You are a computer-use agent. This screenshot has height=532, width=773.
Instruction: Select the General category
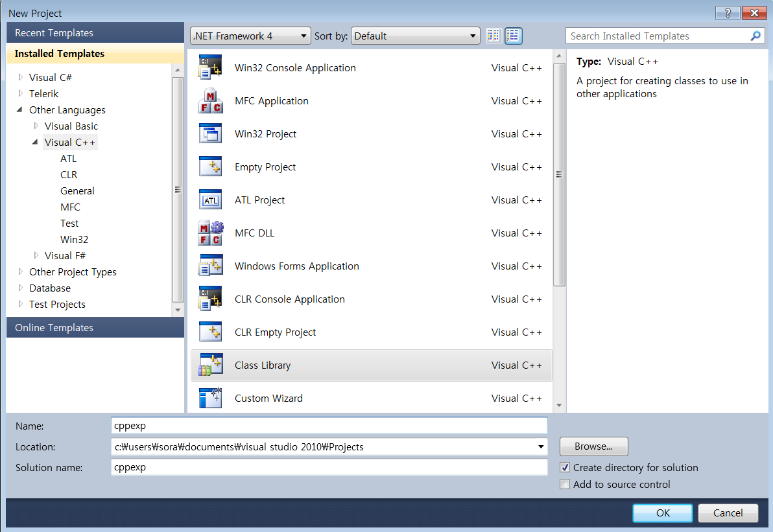point(77,191)
